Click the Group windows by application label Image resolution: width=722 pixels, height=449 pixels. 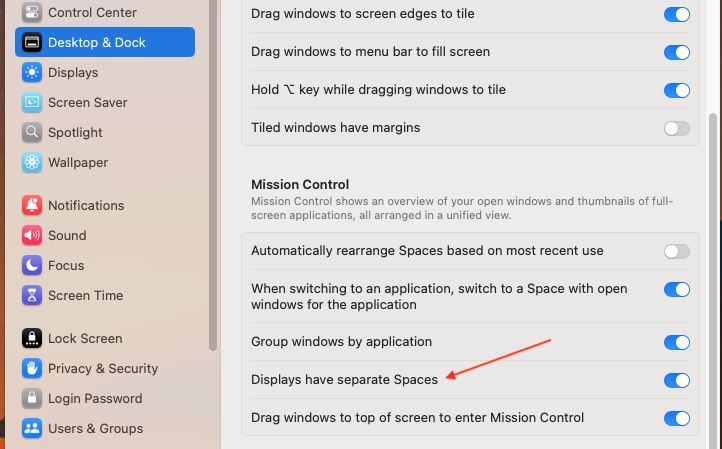click(x=341, y=342)
